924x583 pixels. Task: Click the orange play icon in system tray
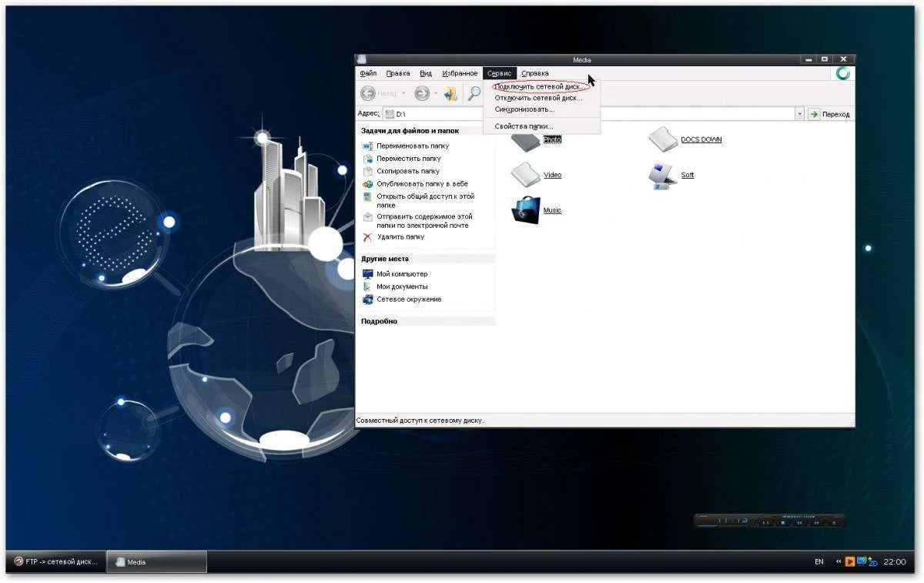850,561
